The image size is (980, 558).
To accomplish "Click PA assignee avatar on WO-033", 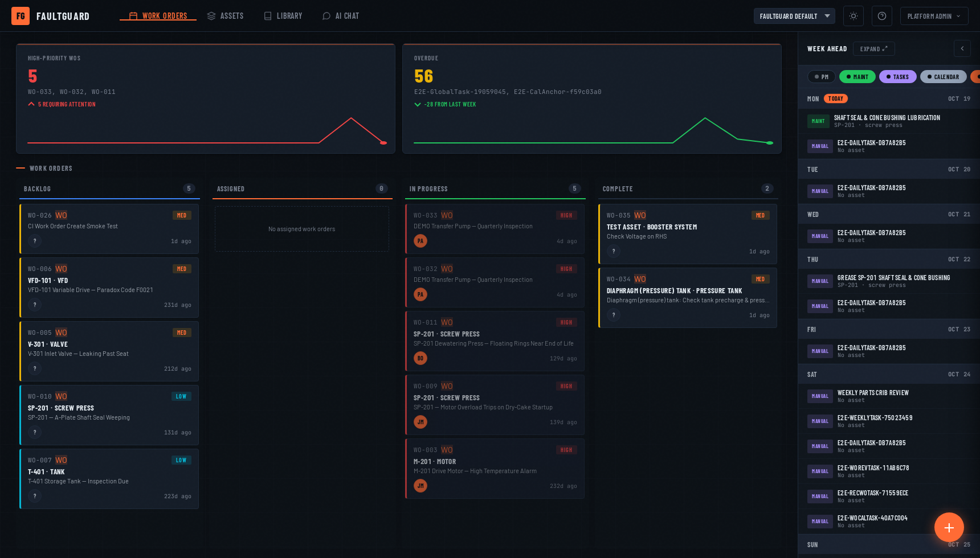I will (x=420, y=241).
